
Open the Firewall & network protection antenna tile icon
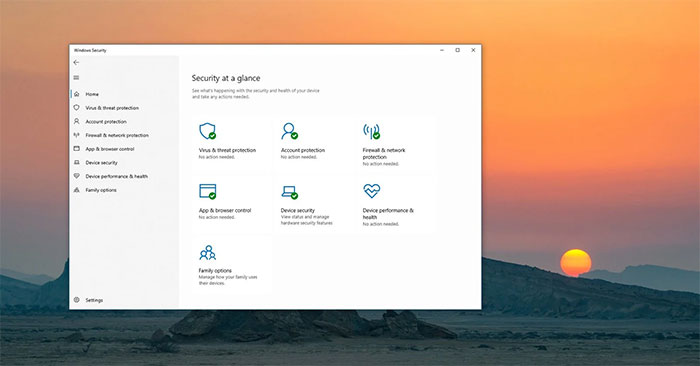pyautogui.click(x=371, y=131)
